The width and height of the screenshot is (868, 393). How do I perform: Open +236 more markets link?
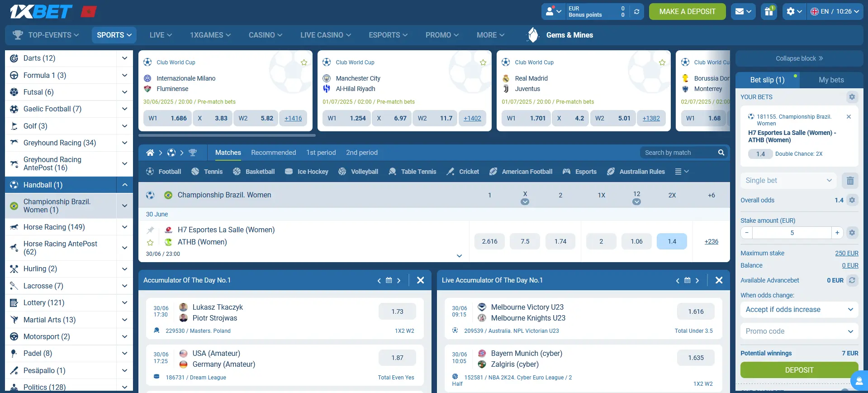[711, 241]
